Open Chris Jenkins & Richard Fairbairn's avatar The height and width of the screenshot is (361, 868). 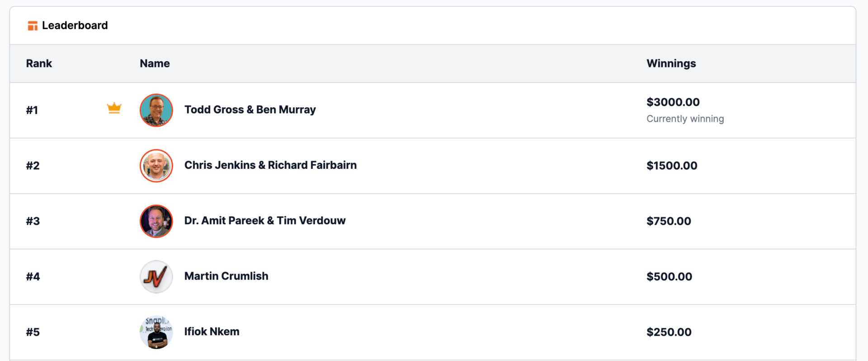coord(156,166)
